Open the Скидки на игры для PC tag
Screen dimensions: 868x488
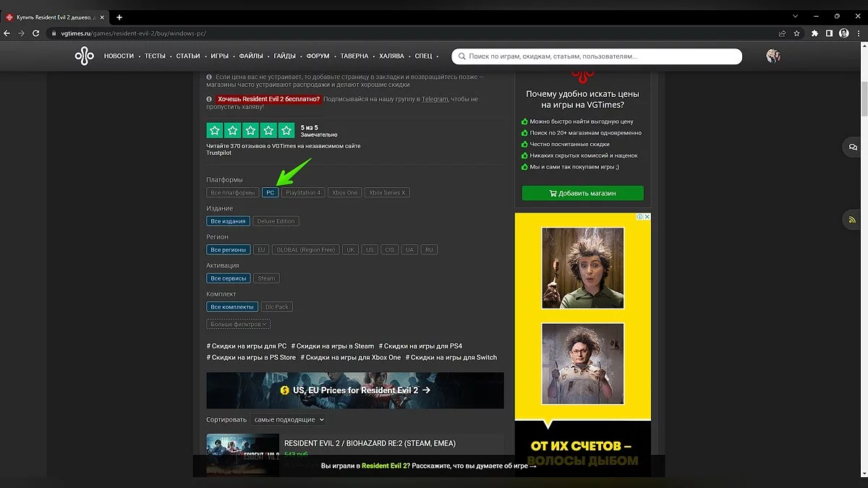[x=247, y=346]
